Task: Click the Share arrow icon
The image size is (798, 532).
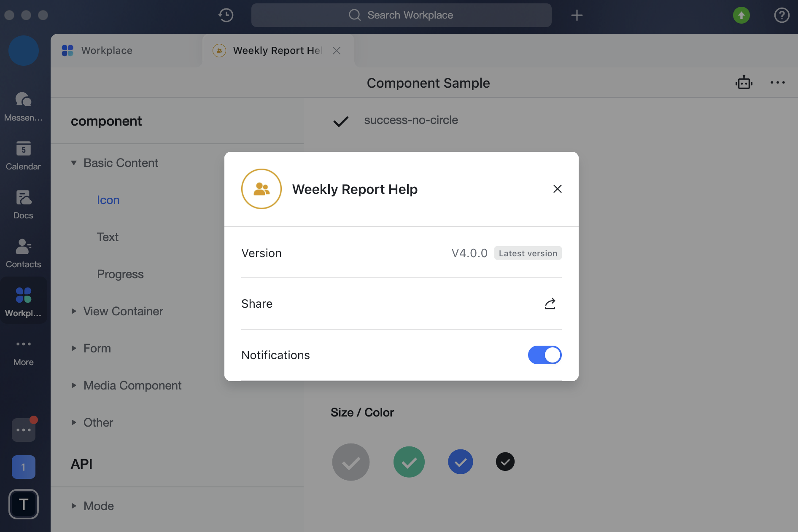Action: pos(550,304)
